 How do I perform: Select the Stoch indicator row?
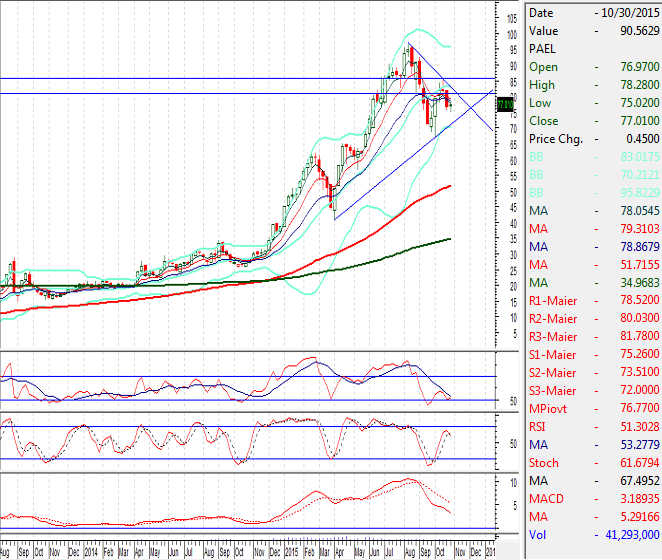click(592, 462)
